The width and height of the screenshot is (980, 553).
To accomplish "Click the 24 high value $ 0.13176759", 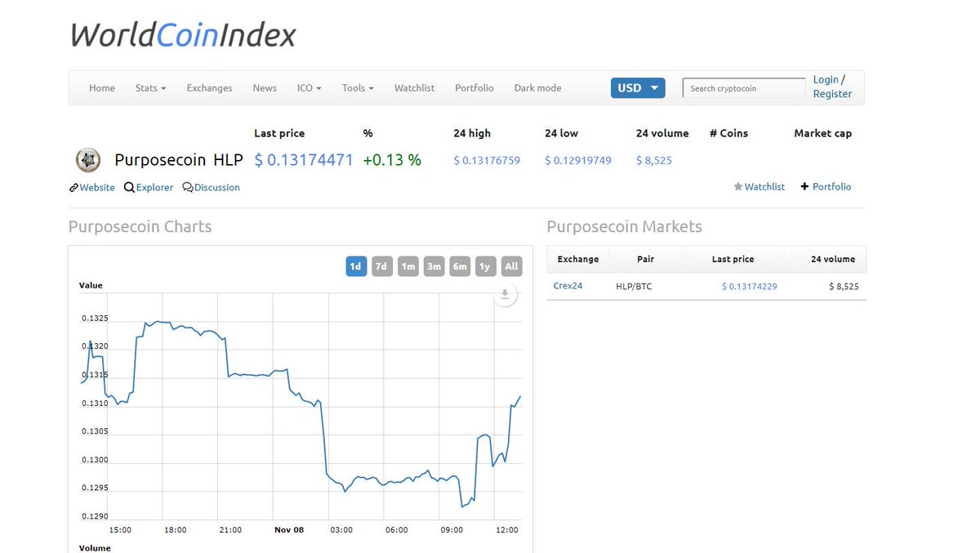I will click(487, 161).
